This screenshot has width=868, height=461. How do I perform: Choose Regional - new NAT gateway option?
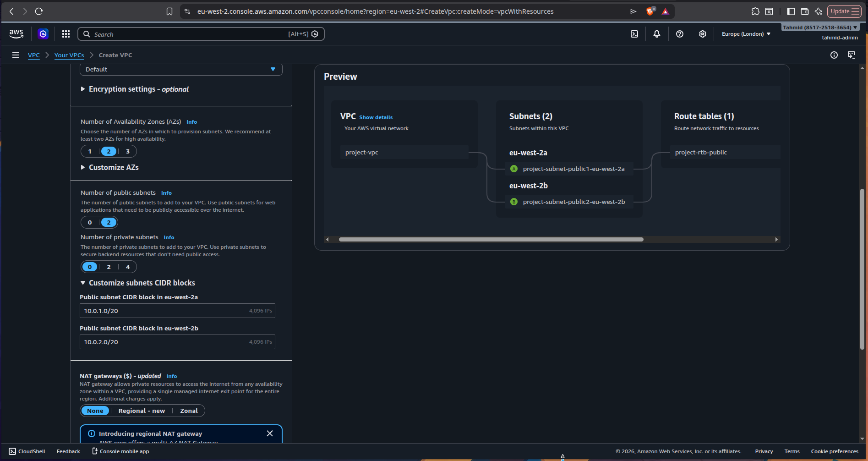click(x=142, y=411)
